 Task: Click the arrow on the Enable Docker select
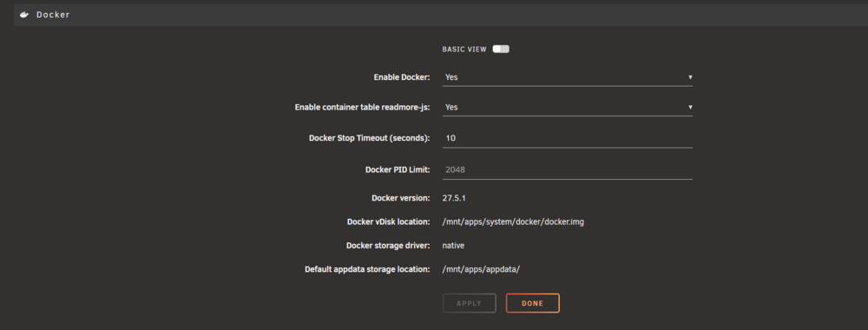(x=690, y=77)
